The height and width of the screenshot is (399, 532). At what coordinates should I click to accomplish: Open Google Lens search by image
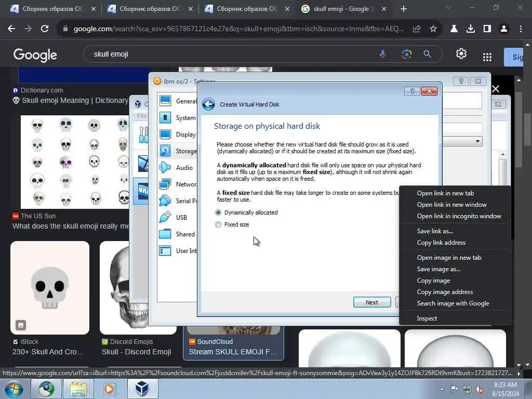click(406, 54)
